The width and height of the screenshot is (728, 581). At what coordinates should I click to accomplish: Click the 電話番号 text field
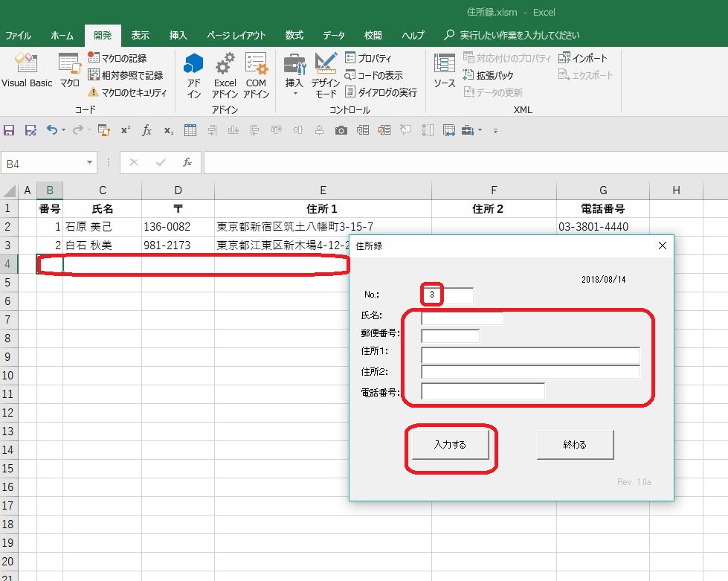click(483, 391)
